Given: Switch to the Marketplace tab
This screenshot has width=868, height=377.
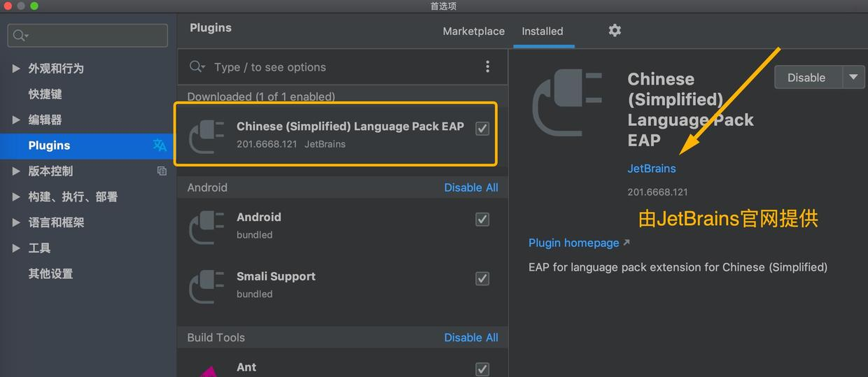Looking at the screenshot, I should (x=473, y=31).
